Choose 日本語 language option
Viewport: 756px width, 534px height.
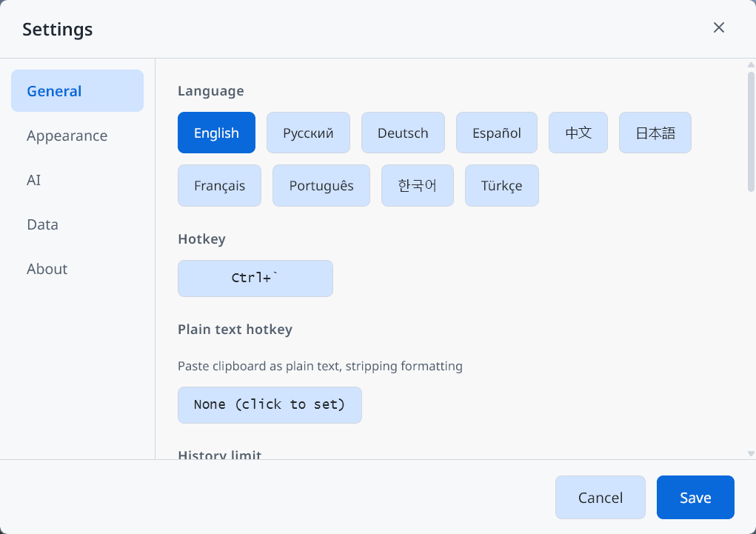pyautogui.click(x=655, y=133)
